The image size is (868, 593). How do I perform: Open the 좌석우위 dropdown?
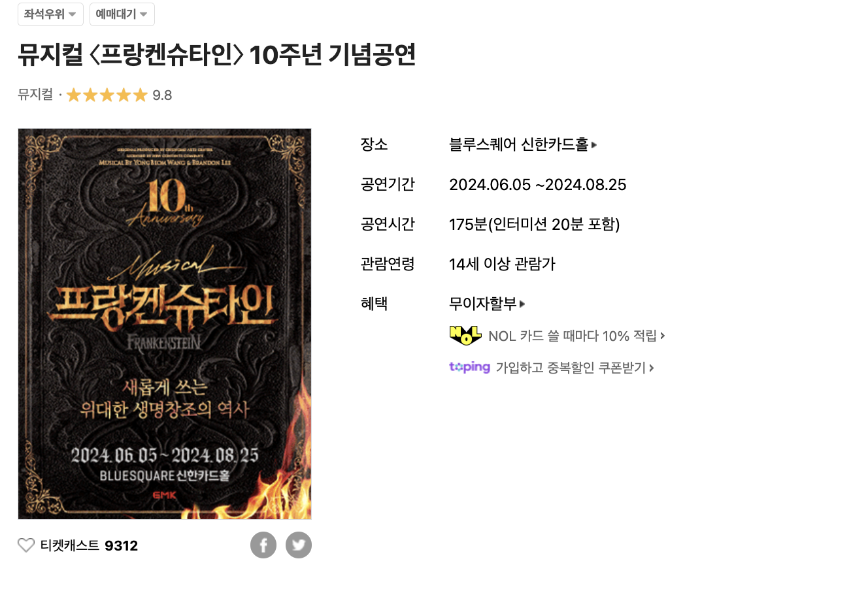pyautogui.click(x=50, y=14)
